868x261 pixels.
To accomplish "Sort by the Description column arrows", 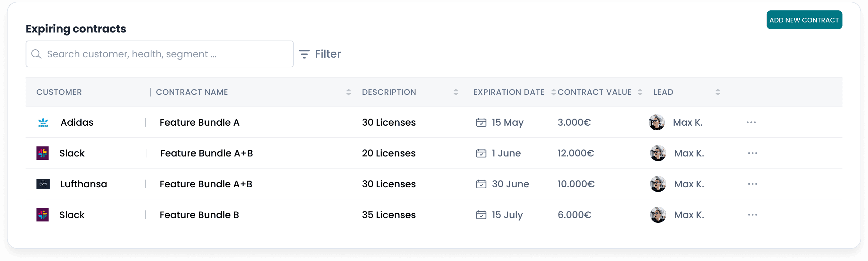I will coord(456,92).
